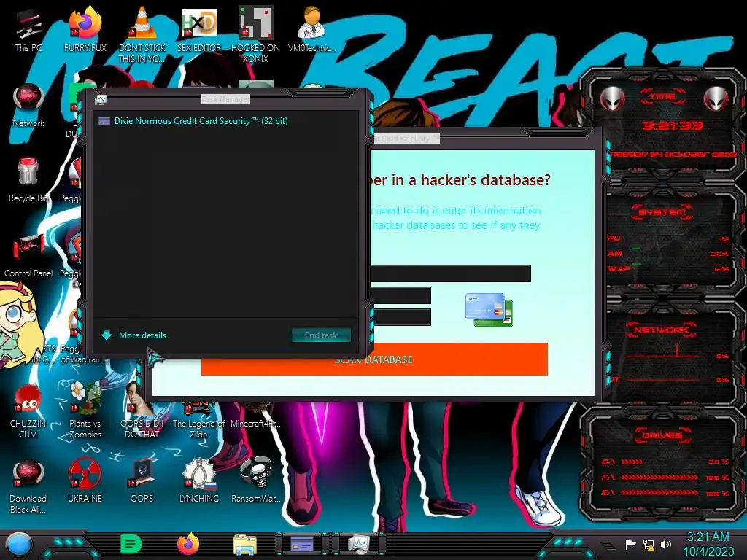Click the credit cards image in scanner window
The image size is (747, 560).
point(489,309)
